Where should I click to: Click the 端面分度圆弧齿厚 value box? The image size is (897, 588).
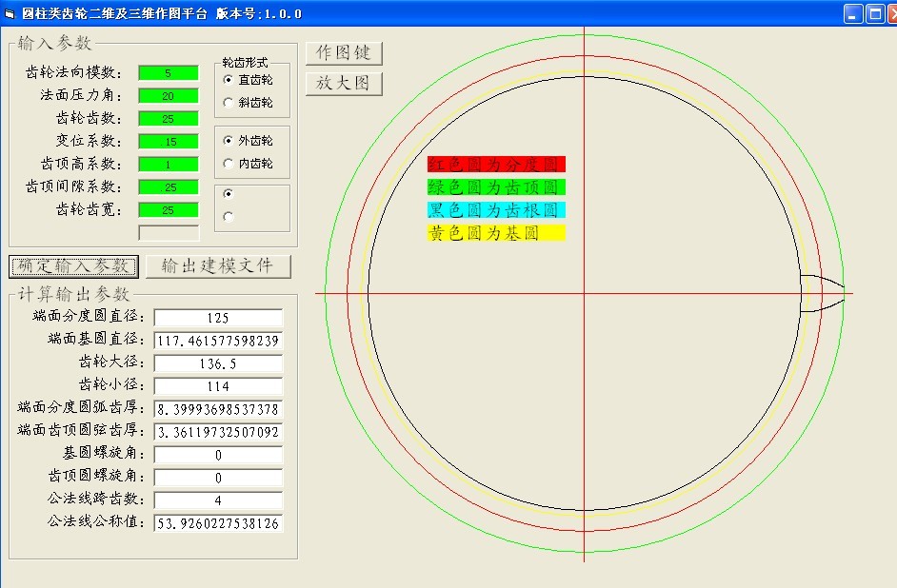(218, 409)
